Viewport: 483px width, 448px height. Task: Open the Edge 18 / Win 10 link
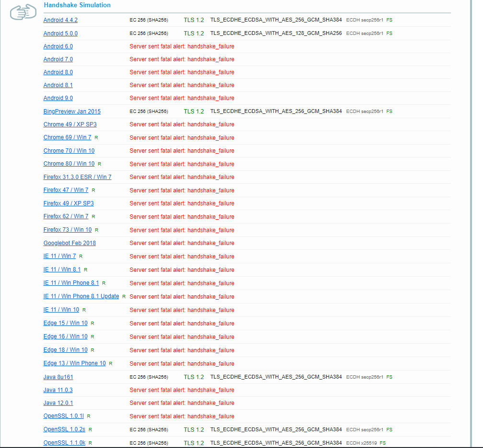pos(65,350)
